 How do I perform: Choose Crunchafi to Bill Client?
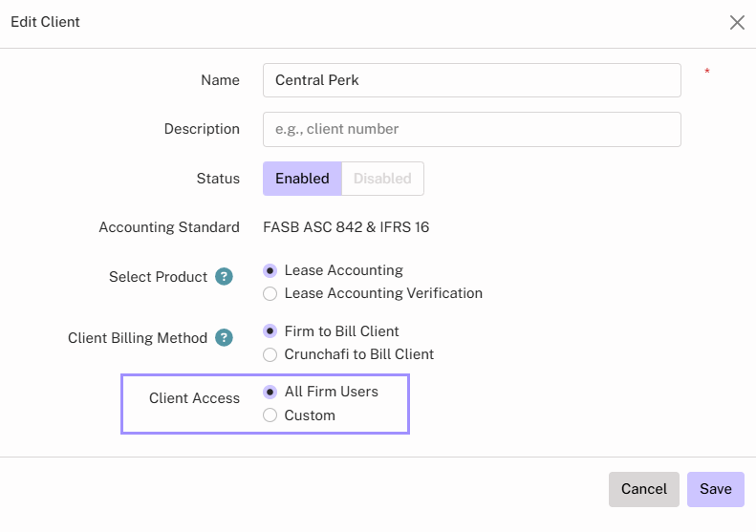click(x=270, y=354)
